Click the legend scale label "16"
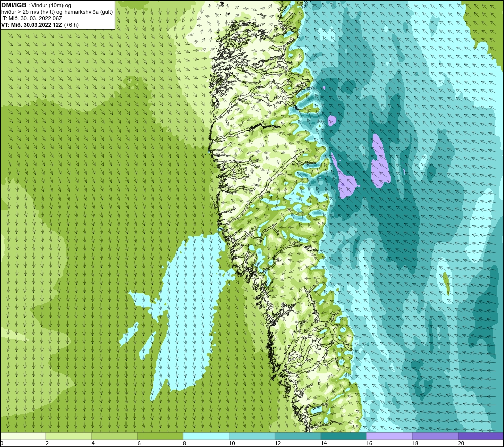Image resolution: width=504 pixels, height=447 pixels. pyautogui.click(x=369, y=443)
